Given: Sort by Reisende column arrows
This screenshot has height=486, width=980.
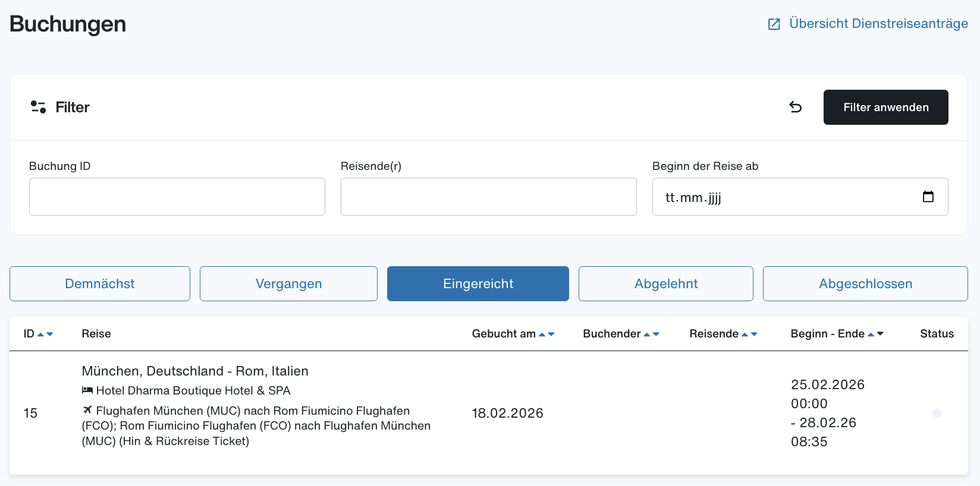Looking at the screenshot, I should point(750,334).
